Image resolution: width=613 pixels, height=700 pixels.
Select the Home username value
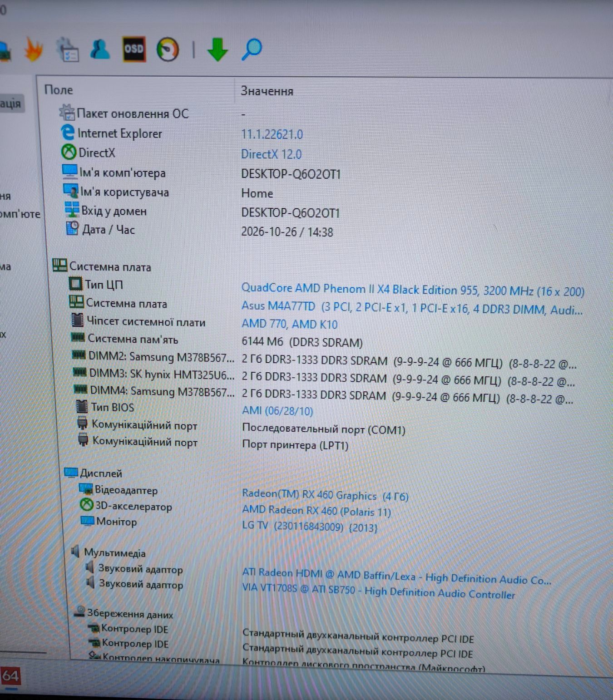click(x=257, y=193)
